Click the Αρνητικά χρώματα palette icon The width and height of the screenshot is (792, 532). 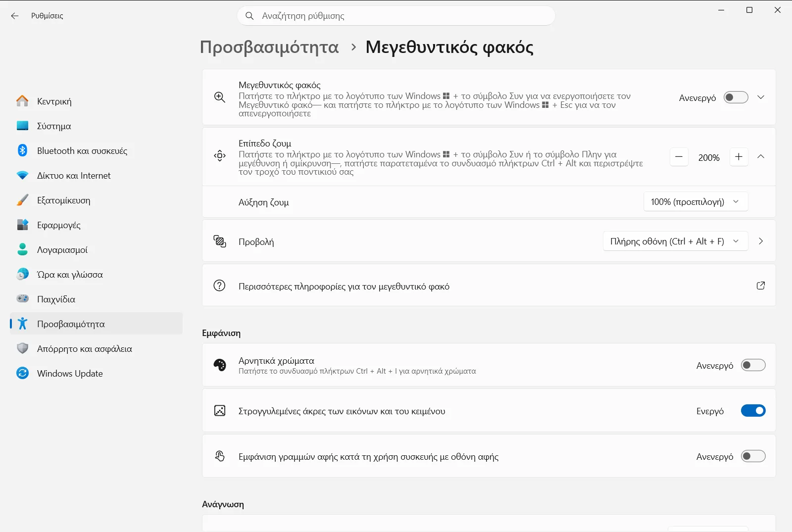pyautogui.click(x=220, y=365)
